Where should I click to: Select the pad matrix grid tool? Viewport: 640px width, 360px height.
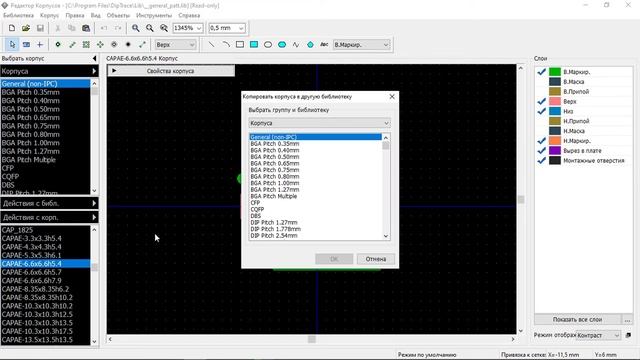(86, 44)
